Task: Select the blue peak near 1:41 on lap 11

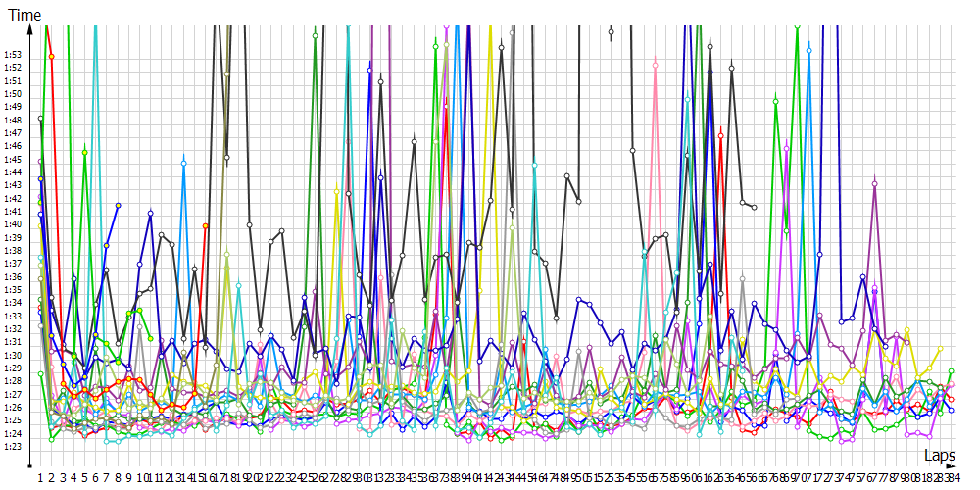Action: 150,213
